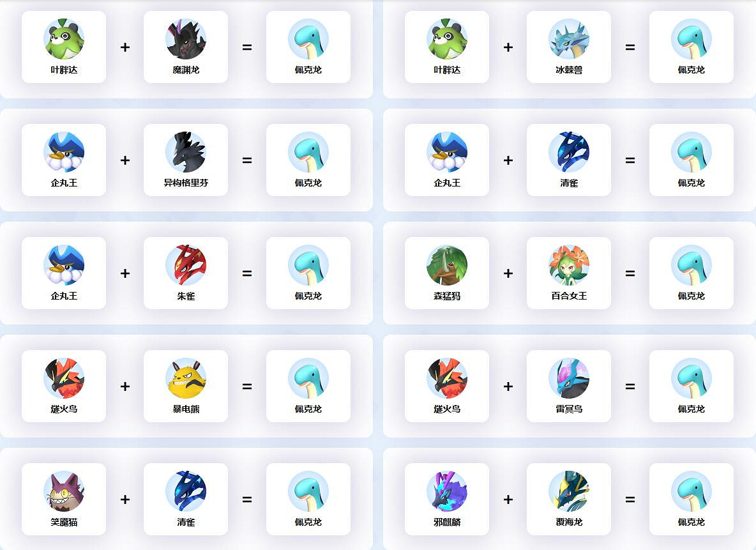Click 企丸王 paired with 异构格里芬
Screen dimensions: 756x550
(64, 160)
